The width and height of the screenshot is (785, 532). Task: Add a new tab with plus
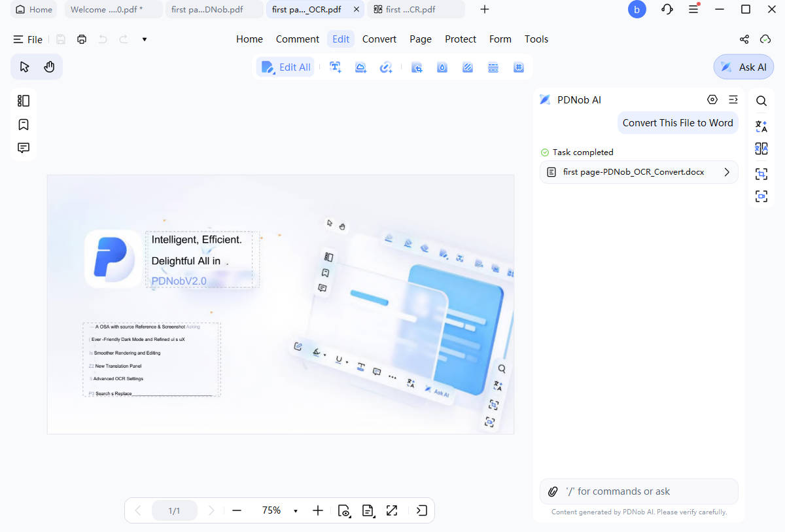485,9
